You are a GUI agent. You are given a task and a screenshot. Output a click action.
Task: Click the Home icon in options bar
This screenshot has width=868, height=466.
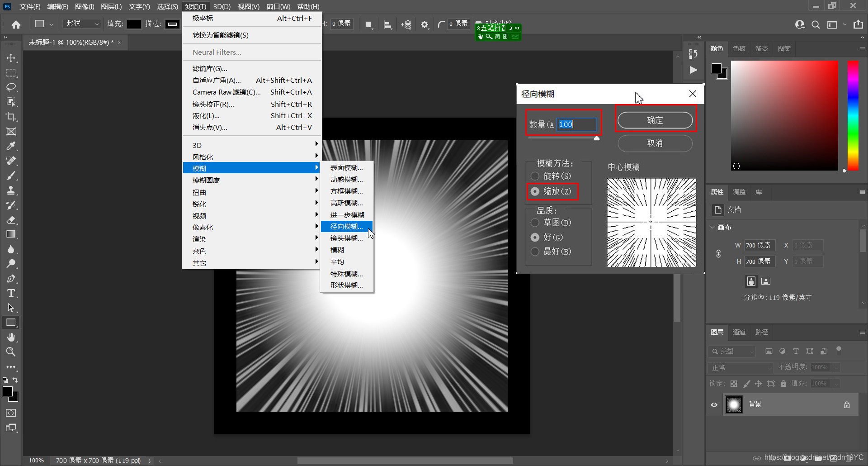tap(16, 24)
